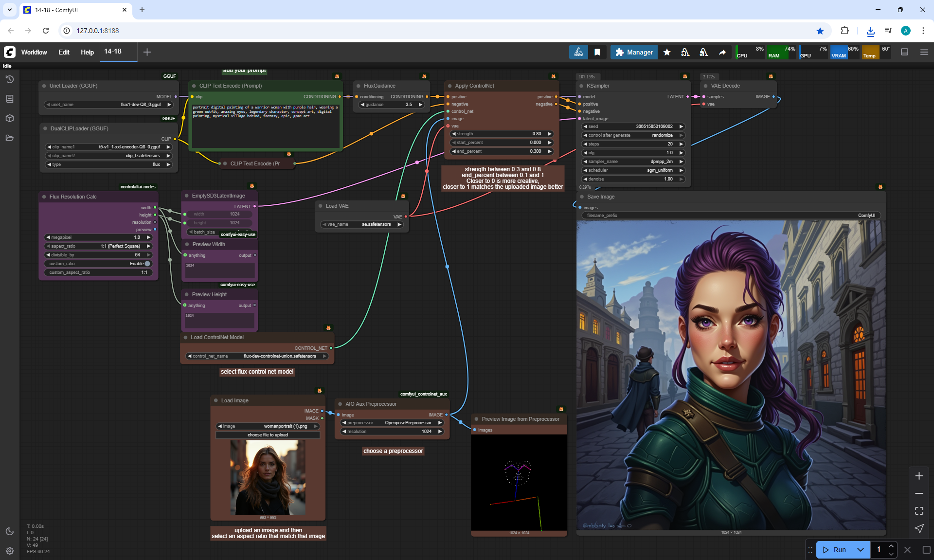Click the ControlNet strength value slider

click(x=502, y=134)
